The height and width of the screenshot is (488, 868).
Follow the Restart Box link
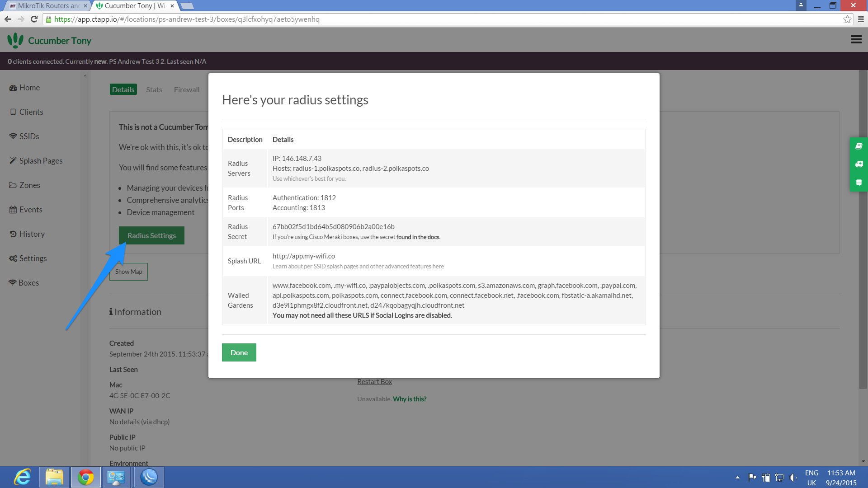tap(374, 382)
